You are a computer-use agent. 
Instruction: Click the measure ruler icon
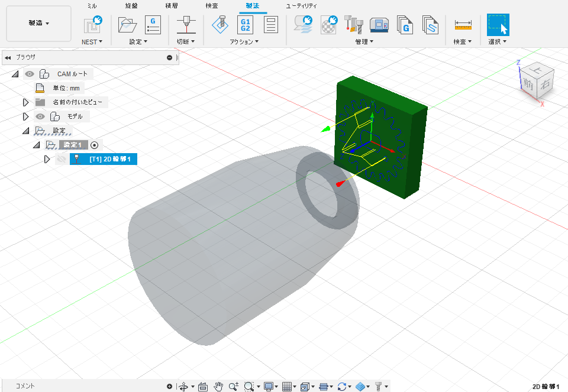coord(463,25)
